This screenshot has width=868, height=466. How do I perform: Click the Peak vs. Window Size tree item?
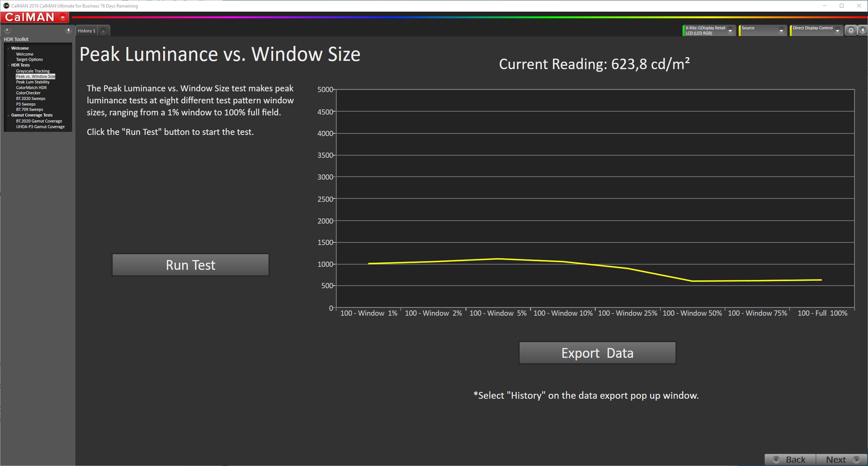36,76
